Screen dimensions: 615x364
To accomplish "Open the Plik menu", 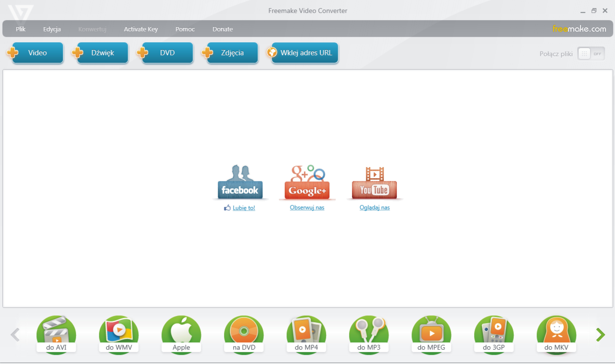I will (21, 29).
